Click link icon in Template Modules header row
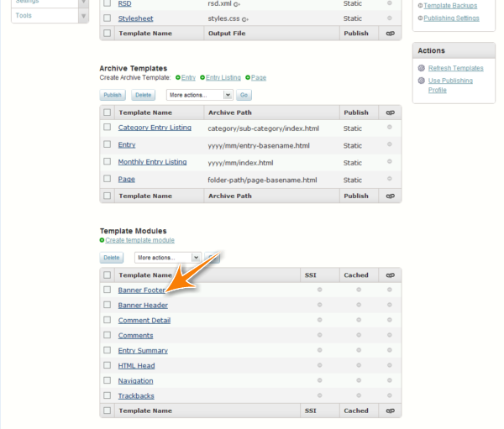Viewport: 504px width, 429px height. [x=391, y=275]
